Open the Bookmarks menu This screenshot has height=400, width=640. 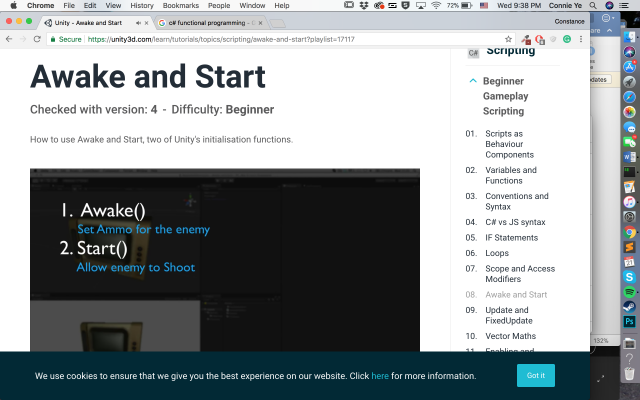tap(181, 5)
